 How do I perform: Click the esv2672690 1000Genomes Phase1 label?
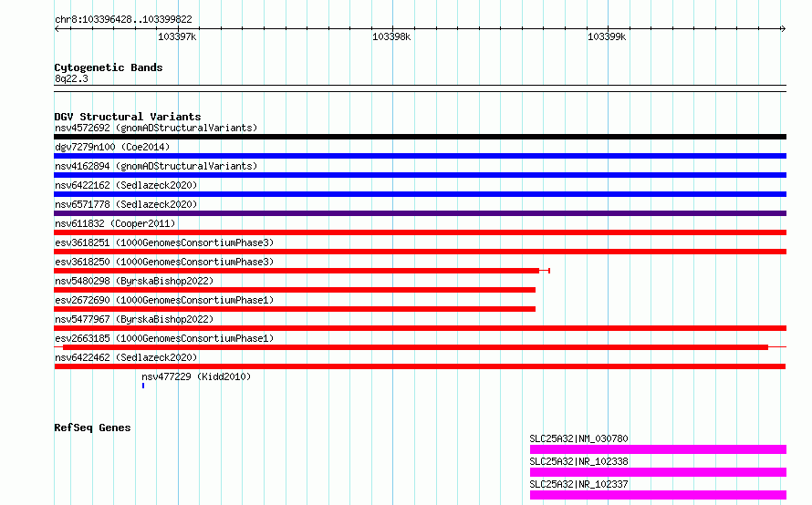point(164,300)
